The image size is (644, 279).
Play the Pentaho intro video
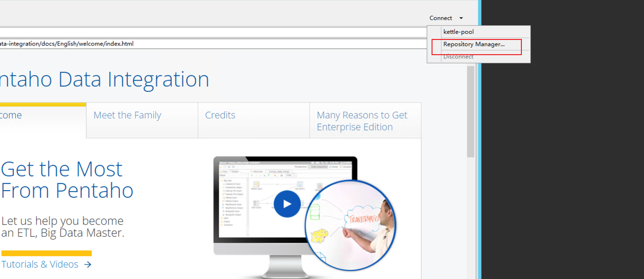click(x=287, y=204)
